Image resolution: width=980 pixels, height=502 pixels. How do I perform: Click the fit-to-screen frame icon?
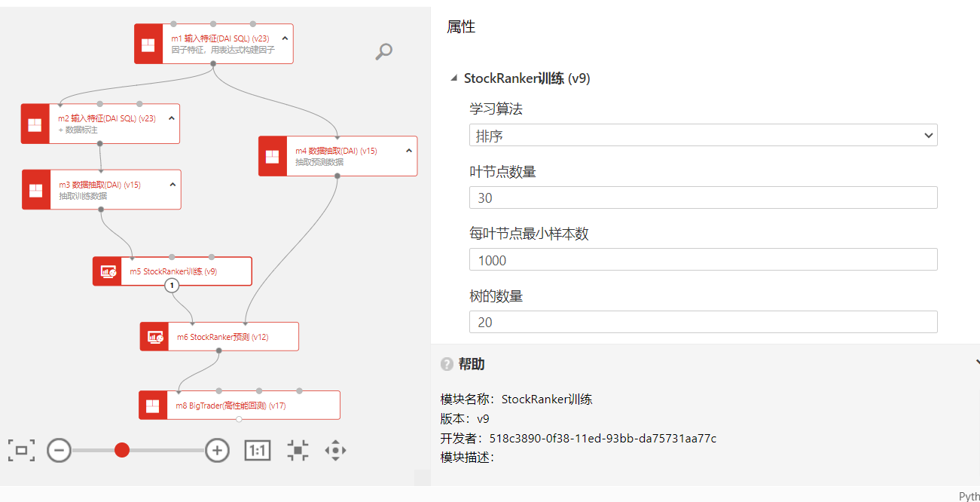tap(21, 451)
